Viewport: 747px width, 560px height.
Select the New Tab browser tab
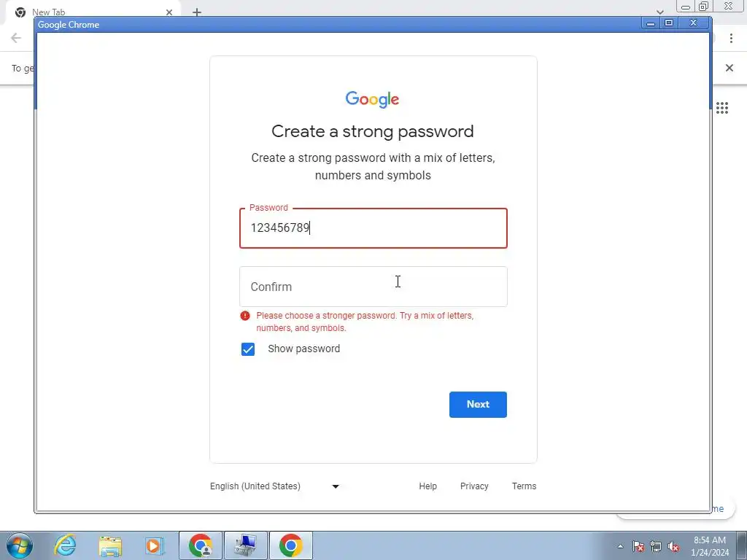tap(93, 12)
